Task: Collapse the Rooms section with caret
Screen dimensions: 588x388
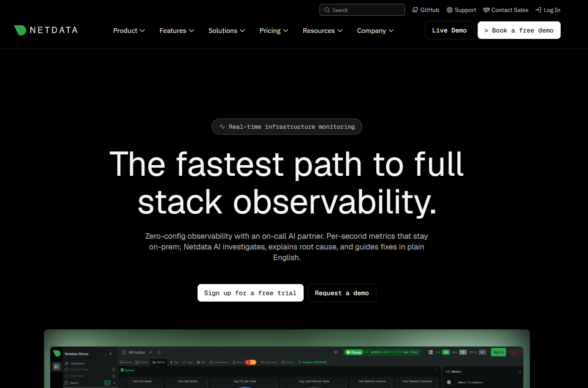Action: (x=114, y=383)
